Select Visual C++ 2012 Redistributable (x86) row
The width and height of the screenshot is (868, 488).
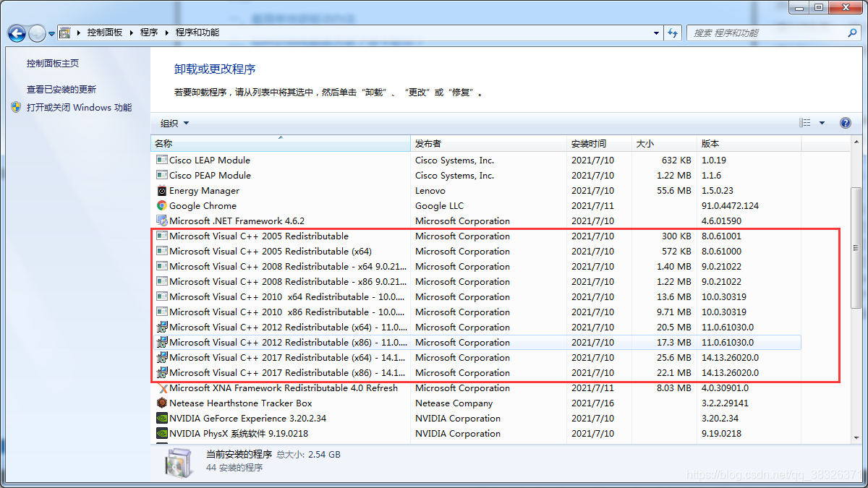(477, 343)
